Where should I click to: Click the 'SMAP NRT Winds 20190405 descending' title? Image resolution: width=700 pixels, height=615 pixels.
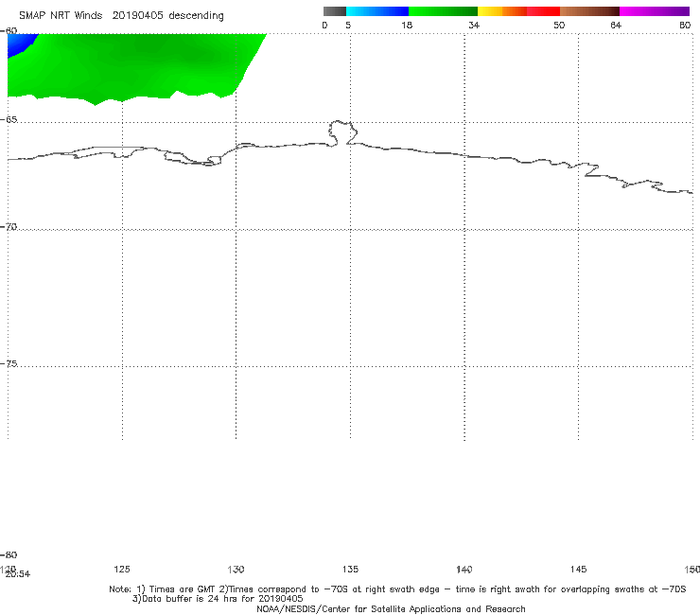[x=121, y=16]
